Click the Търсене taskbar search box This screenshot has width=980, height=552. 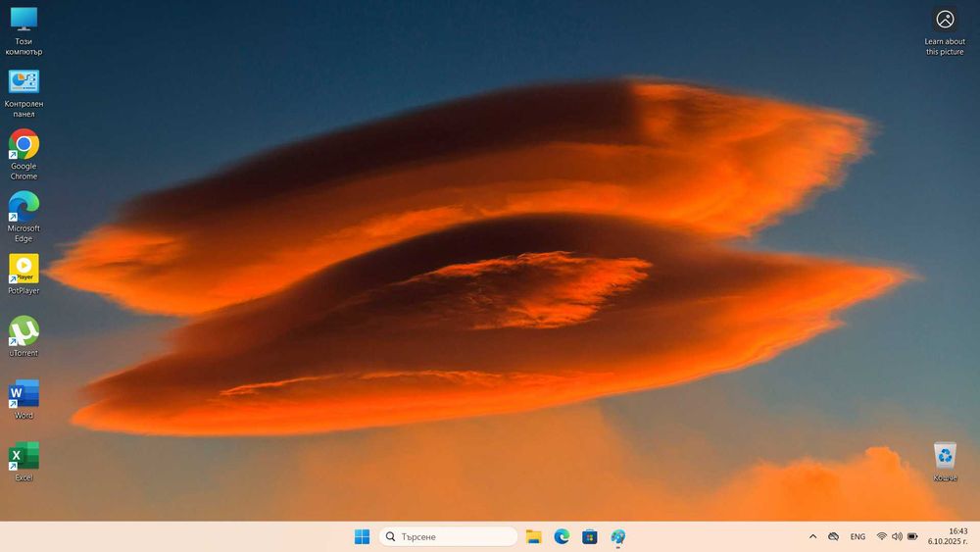pyautogui.click(x=448, y=536)
